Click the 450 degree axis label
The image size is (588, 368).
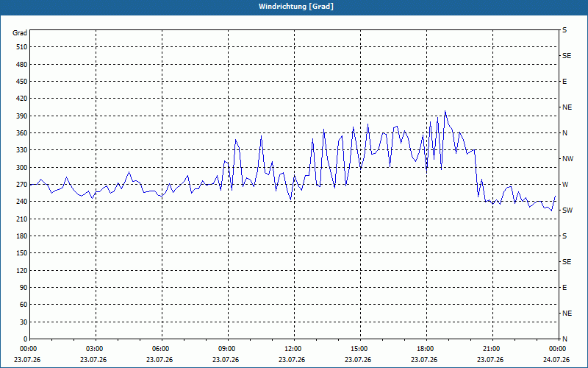pos(22,82)
